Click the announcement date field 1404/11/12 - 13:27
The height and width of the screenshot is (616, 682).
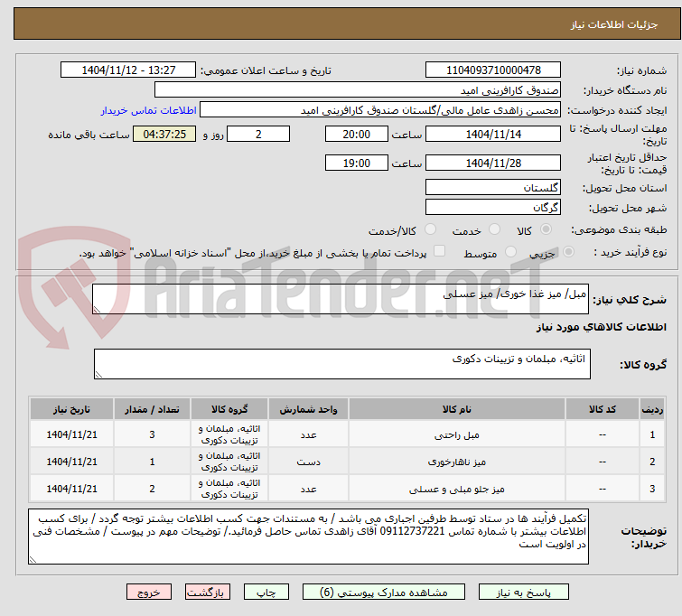[x=128, y=70]
